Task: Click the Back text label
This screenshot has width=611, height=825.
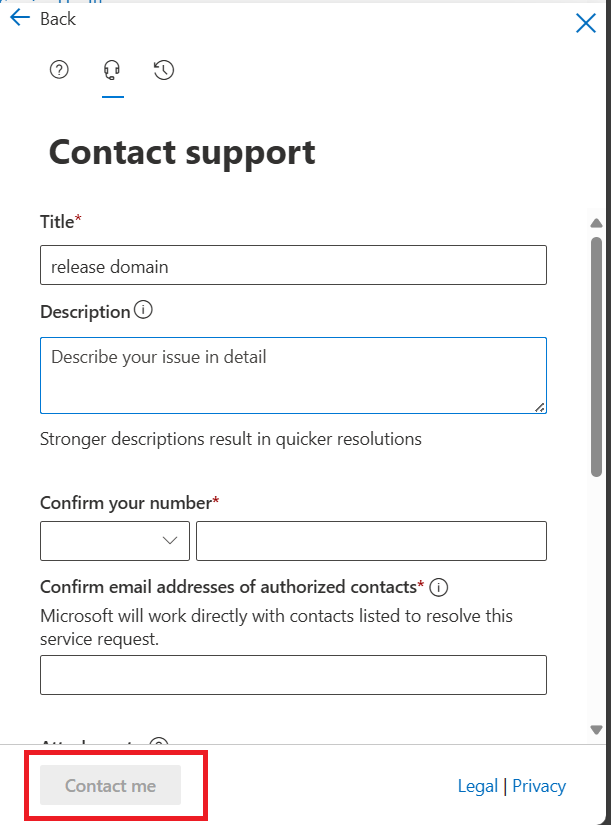Action: coord(58,19)
